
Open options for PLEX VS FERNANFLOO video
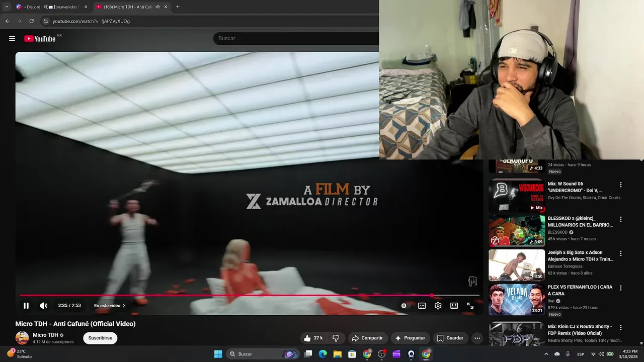(621, 288)
